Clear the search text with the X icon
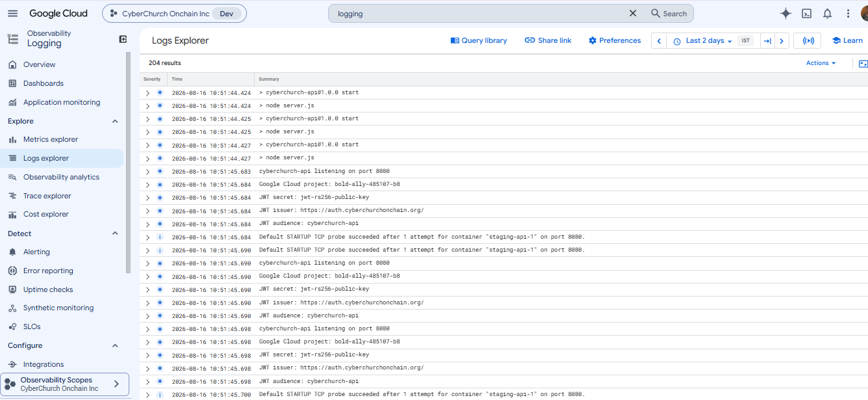The image size is (868, 400). coord(633,13)
